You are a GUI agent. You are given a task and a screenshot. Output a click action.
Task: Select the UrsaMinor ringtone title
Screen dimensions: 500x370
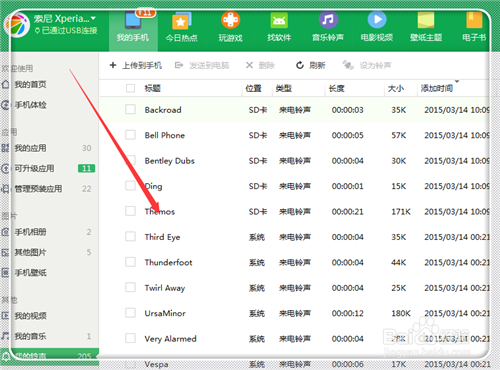[x=165, y=313]
